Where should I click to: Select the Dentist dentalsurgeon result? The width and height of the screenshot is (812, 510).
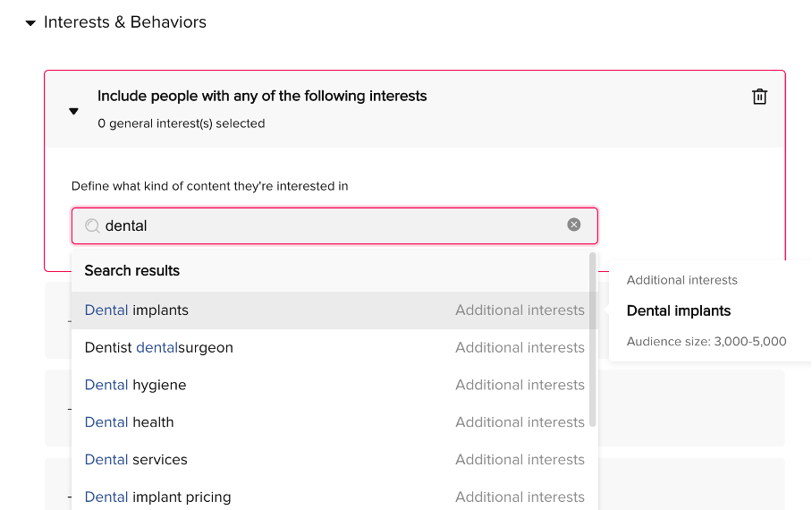[x=334, y=347]
